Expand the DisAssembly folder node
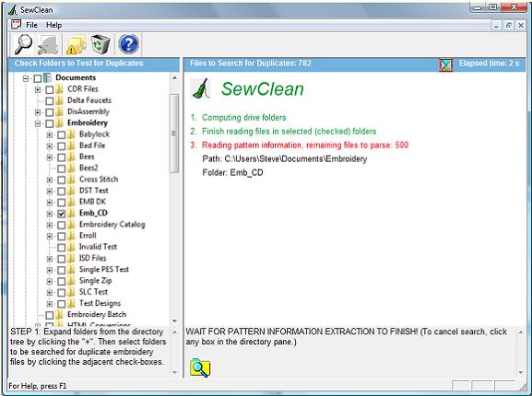532x396 pixels. click(38, 112)
